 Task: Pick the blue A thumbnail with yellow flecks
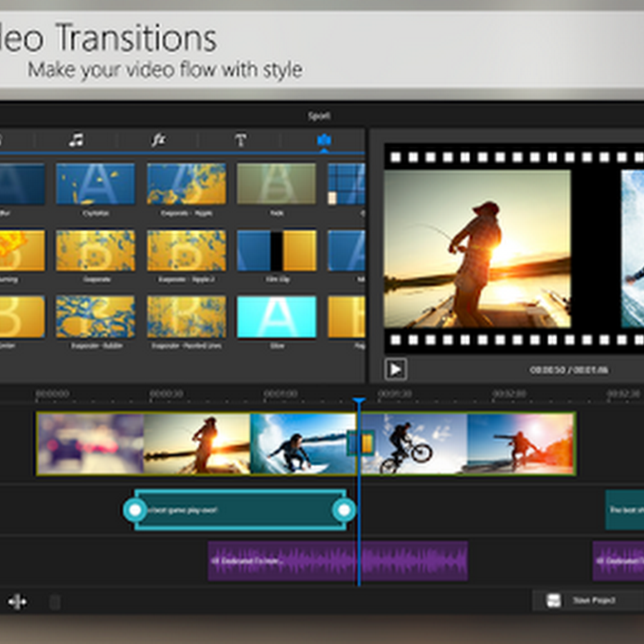(95, 184)
